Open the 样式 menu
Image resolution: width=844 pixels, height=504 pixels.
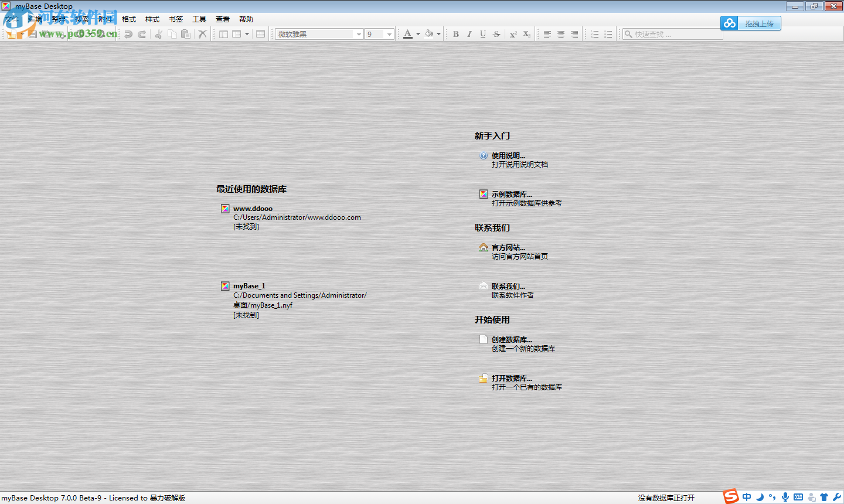[x=152, y=19]
